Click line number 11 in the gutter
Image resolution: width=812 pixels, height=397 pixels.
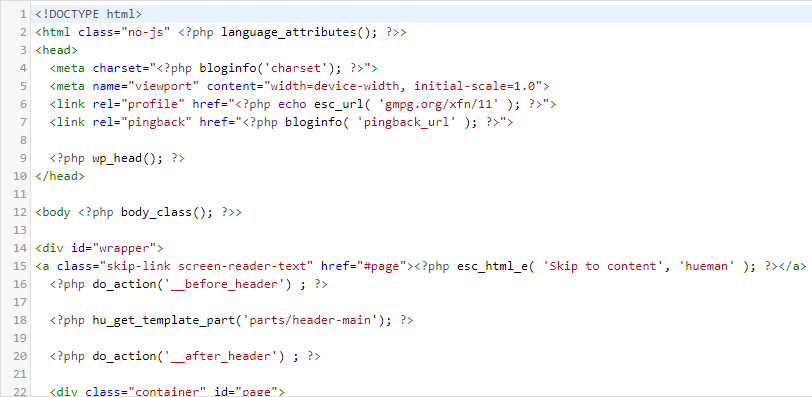[20, 194]
